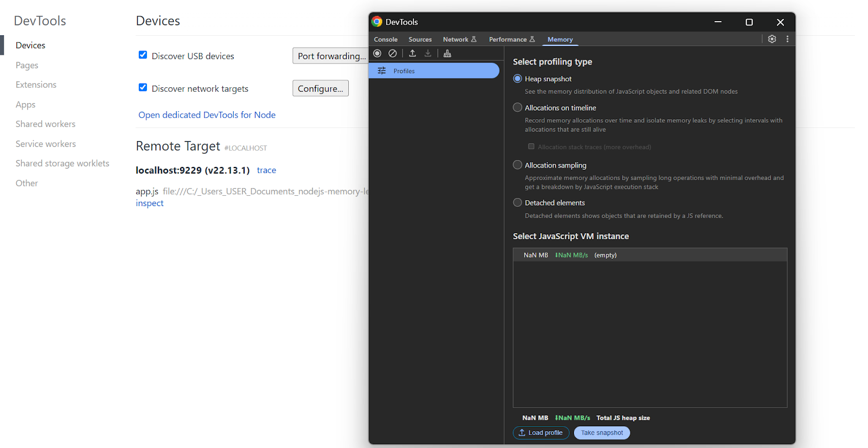Click the Port forwarding button
The height and width of the screenshot is (448, 868).
pyautogui.click(x=331, y=56)
